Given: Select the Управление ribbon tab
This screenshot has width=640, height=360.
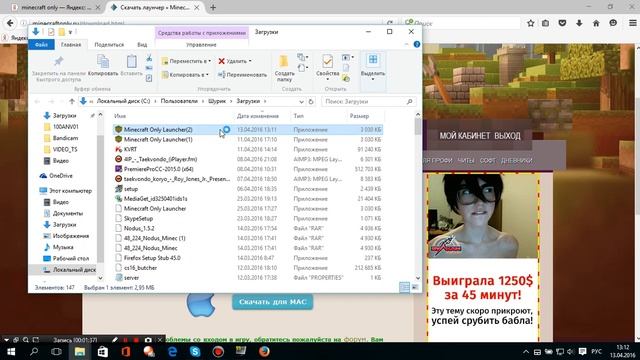Looking at the screenshot, I should [201, 44].
